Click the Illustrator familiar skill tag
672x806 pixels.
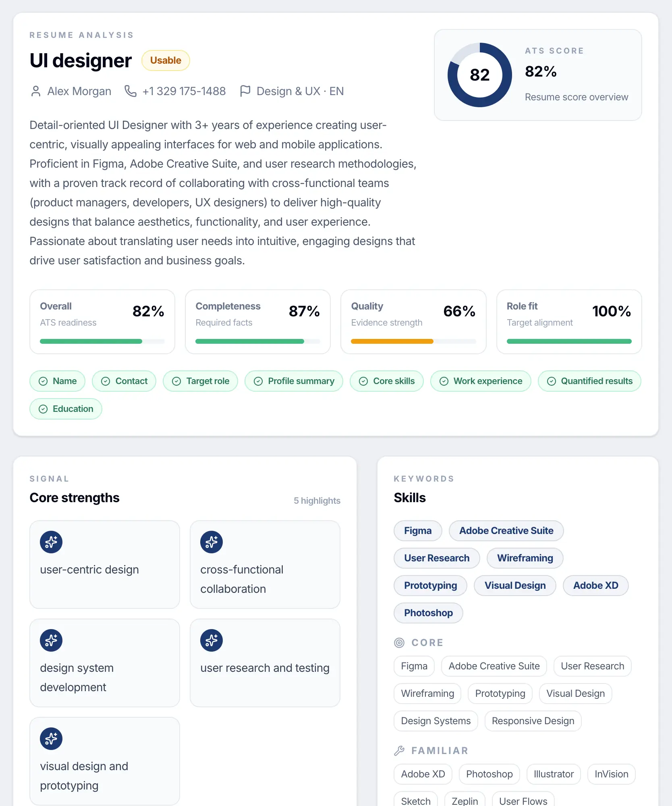pos(554,774)
